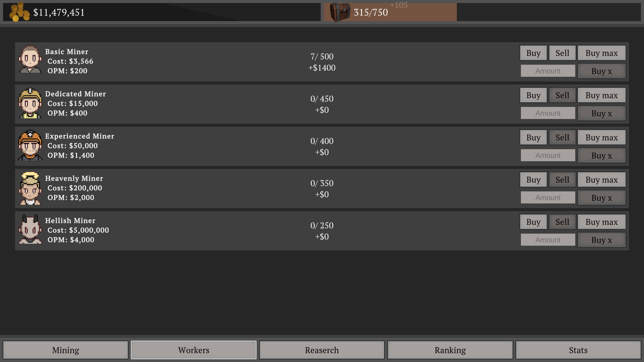
Task: Select the Workers tab
Action: coord(193,350)
